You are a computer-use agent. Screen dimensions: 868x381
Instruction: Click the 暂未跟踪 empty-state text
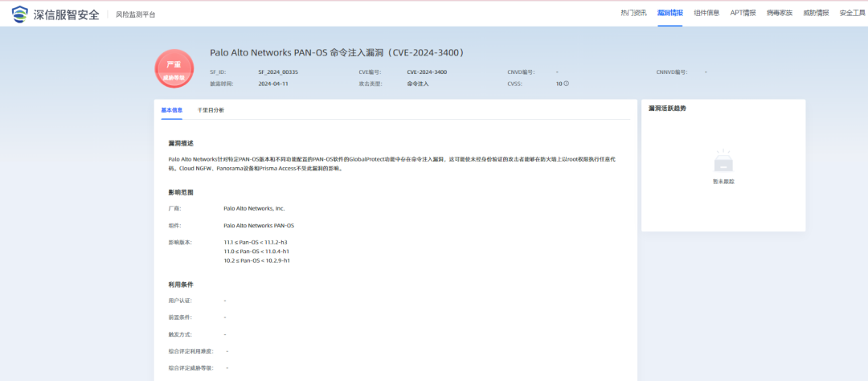[723, 182]
